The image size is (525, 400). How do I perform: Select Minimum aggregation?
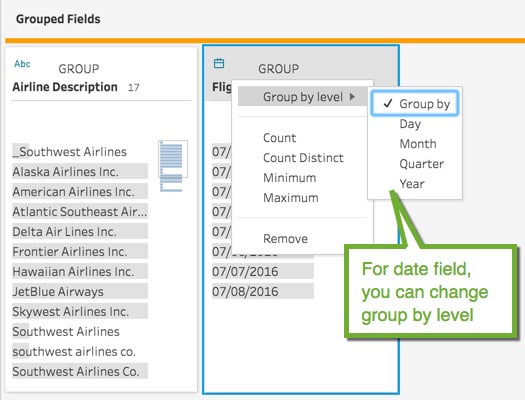(290, 178)
